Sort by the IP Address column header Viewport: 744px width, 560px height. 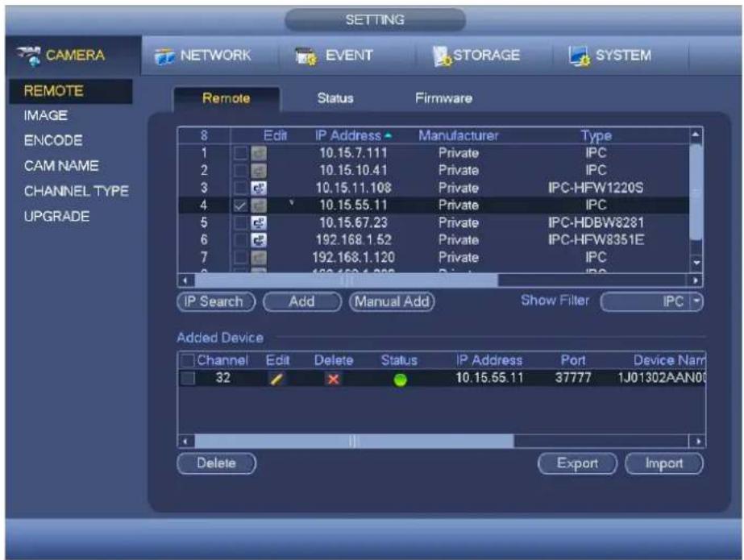pyautogui.click(x=353, y=135)
